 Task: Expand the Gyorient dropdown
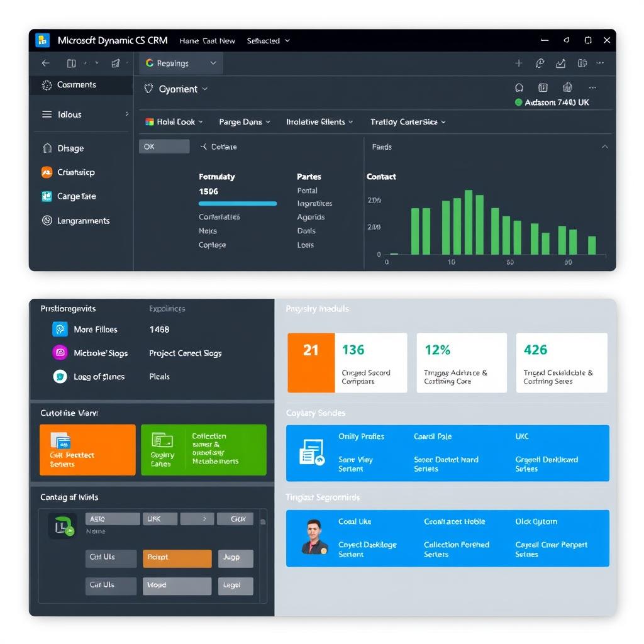178,89
